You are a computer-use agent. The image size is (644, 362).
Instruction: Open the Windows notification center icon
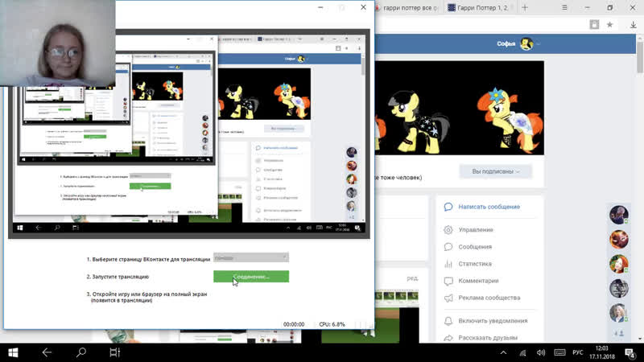(x=630, y=352)
